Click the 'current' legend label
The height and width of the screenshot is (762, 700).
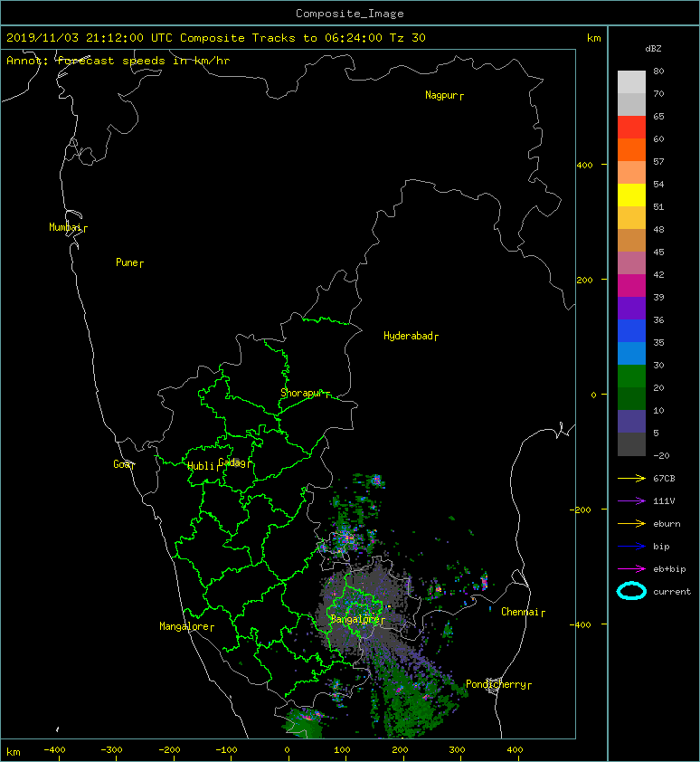coord(672,592)
